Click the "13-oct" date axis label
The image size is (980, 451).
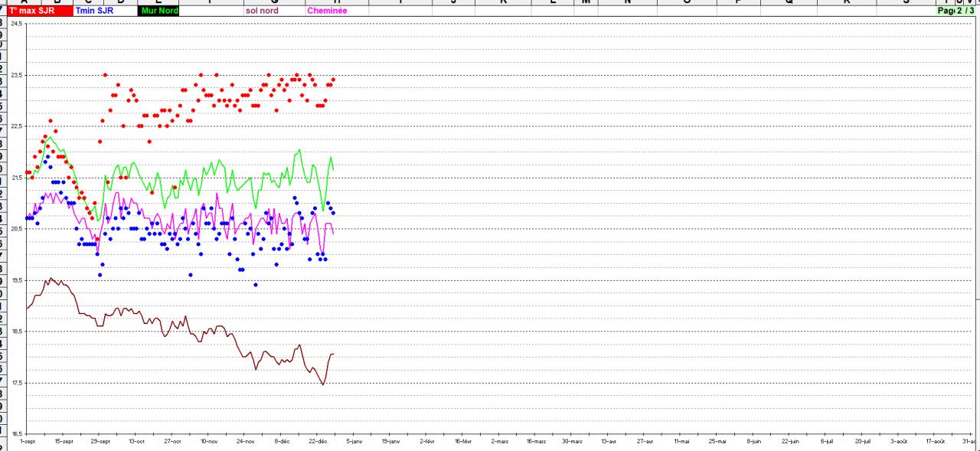[136, 442]
